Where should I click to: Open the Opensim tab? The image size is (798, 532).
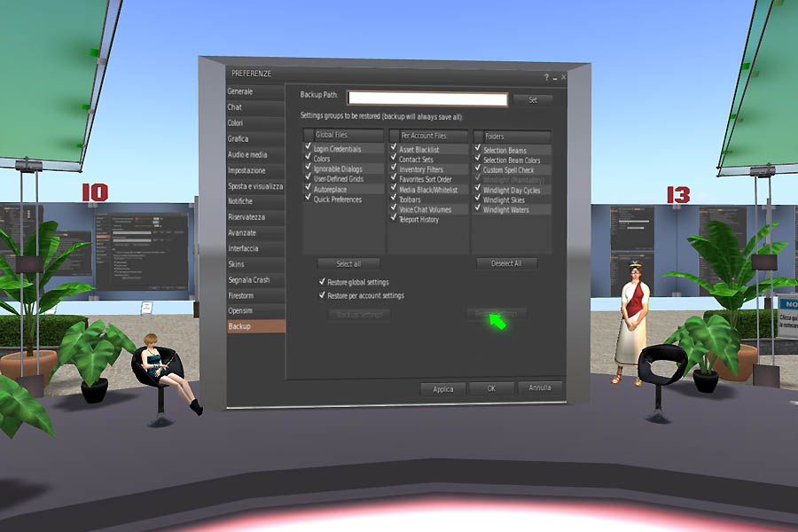coord(255,311)
